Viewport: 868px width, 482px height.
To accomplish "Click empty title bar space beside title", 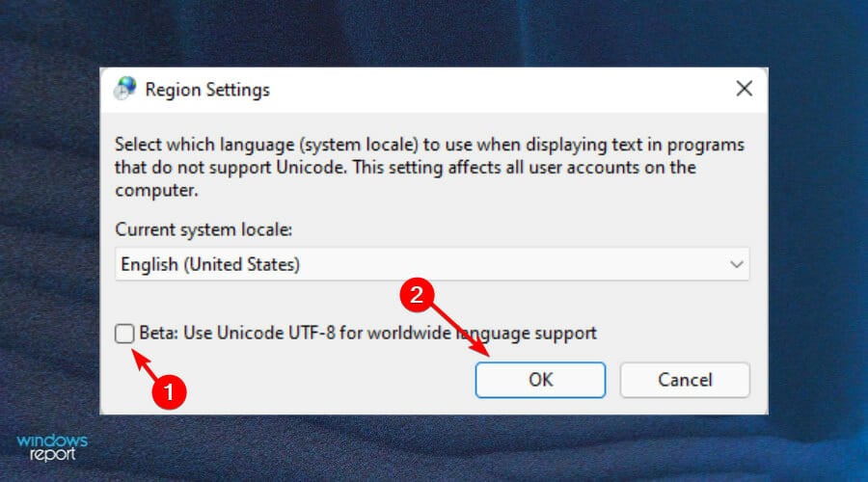I will [x=499, y=90].
